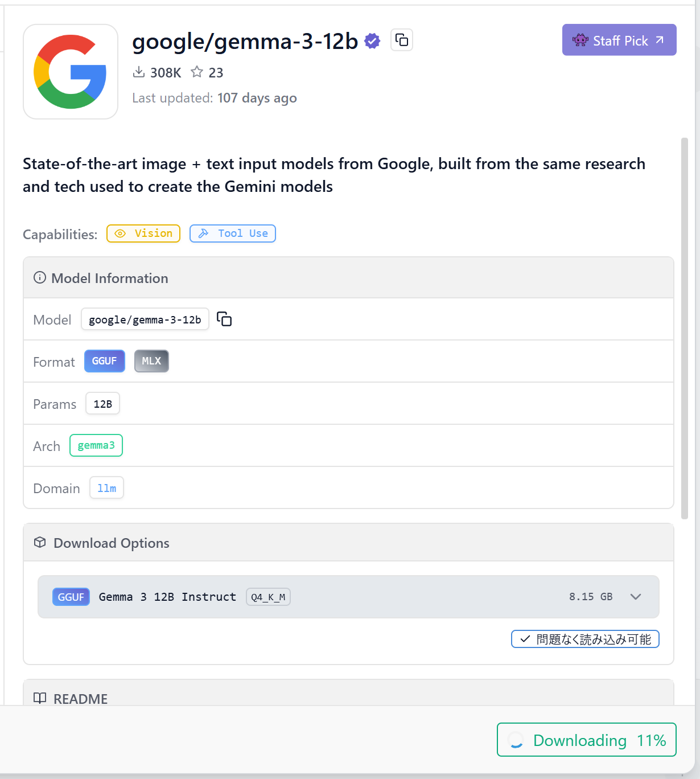700x779 pixels.
Task: Click the gemma3 architecture tag
Action: pyautogui.click(x=96, y=445)
